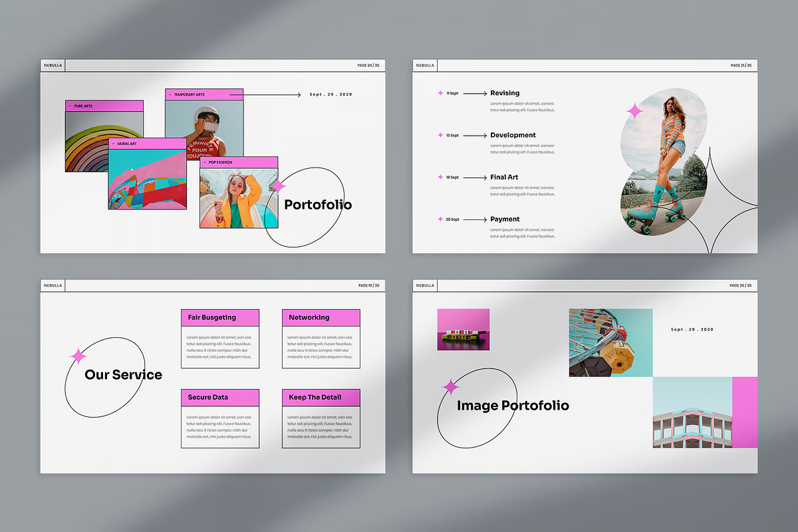Select the Networking card header
798x532 pixels.
321,317
